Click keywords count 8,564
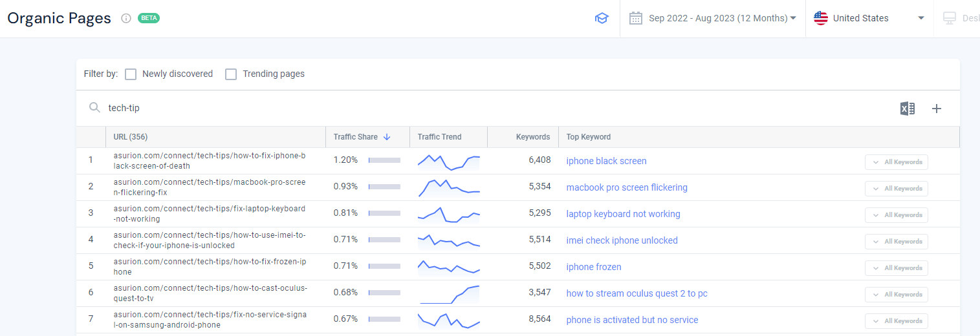 tap(539, 319)
